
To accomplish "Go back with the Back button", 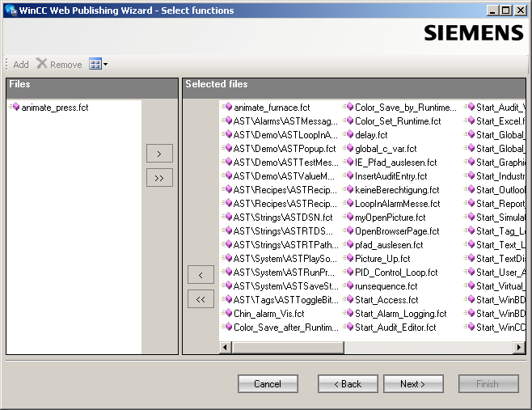I will pyautogui.click(x=348, y=383).
